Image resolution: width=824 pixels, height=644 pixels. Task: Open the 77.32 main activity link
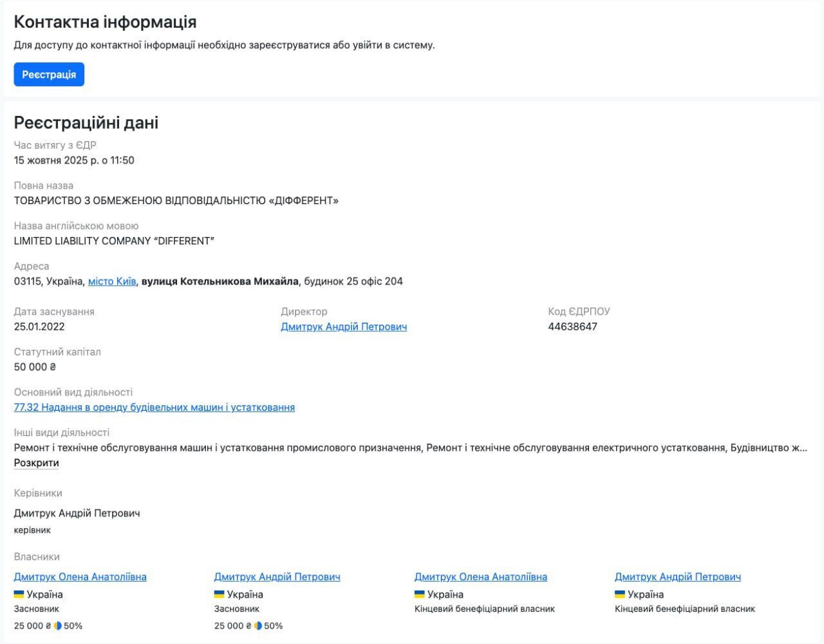[x=154, y=407]
